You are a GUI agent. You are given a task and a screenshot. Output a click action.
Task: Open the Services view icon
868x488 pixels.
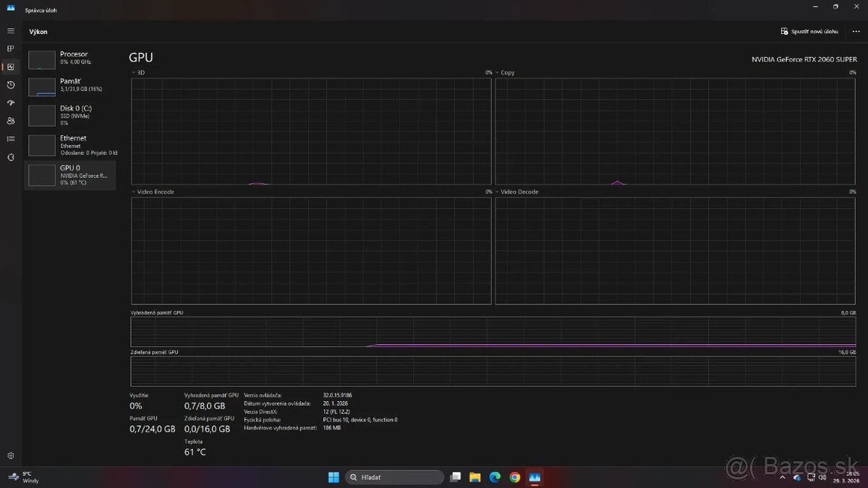pos(10,157)
